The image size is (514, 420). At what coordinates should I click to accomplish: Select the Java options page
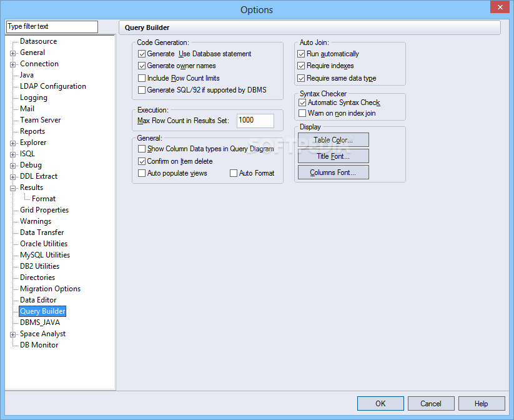[27, 75]
